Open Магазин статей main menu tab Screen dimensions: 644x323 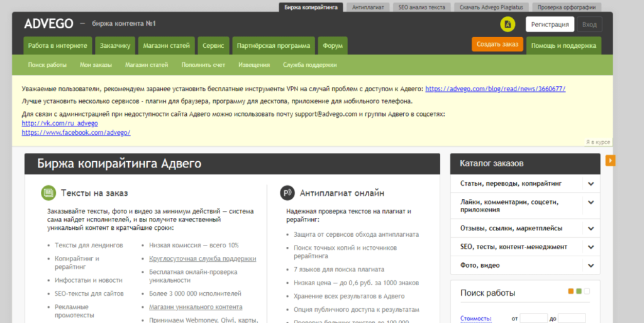pyautogui.click(x=166, y=45)
